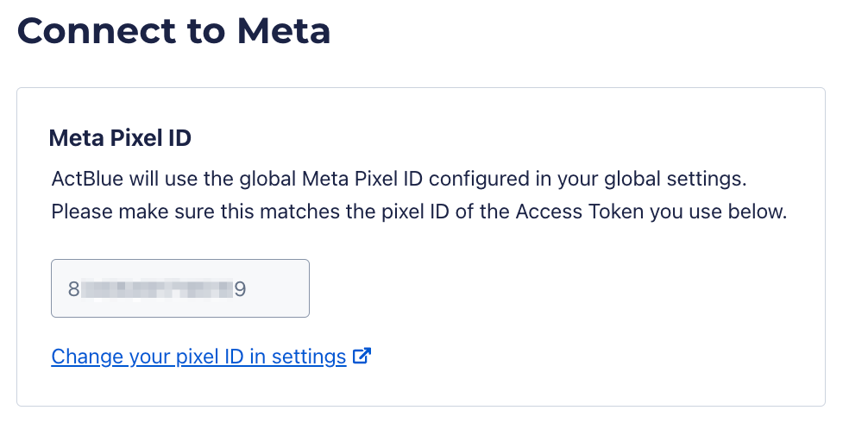Screen dimensions: 868x423
Task: Focus the Meta Pixel ID input field
Action: pyautogui.click(x=179, y=288)
